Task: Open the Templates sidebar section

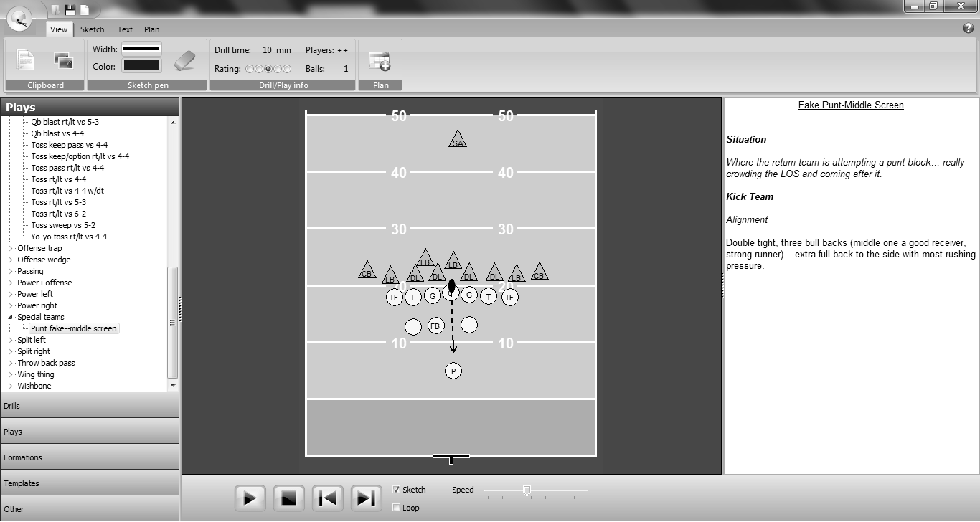Action: coord(89,483)
